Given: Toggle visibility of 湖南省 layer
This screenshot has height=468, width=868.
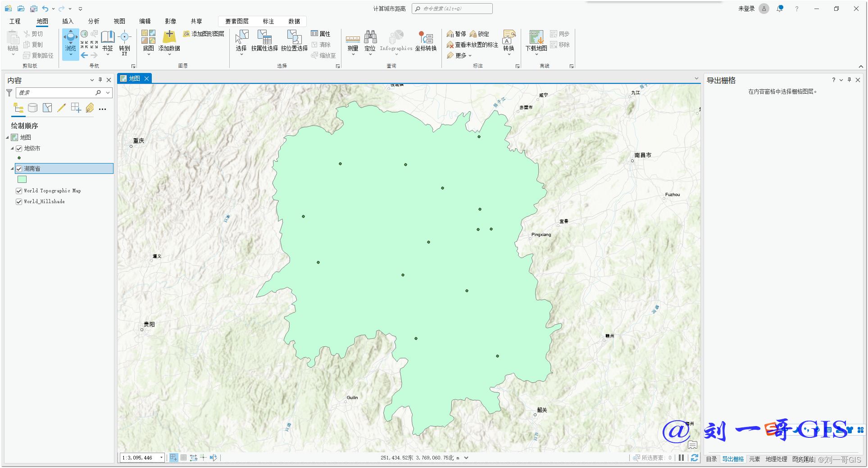Looking at the screenshot, I should point(19,169).
